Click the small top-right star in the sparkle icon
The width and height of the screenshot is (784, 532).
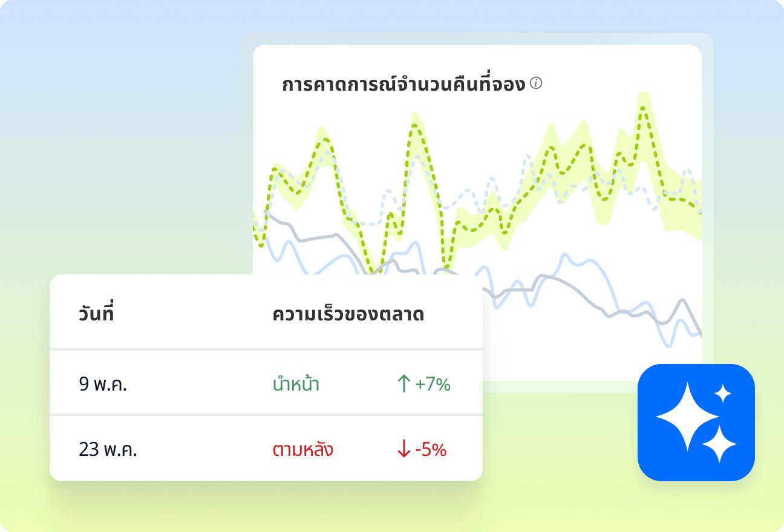tap(722, 394)
